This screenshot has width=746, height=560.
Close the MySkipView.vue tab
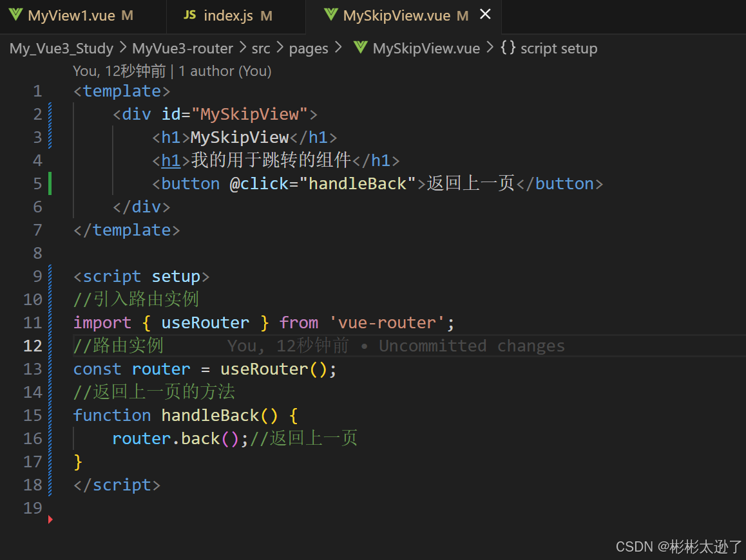(485, 14)
